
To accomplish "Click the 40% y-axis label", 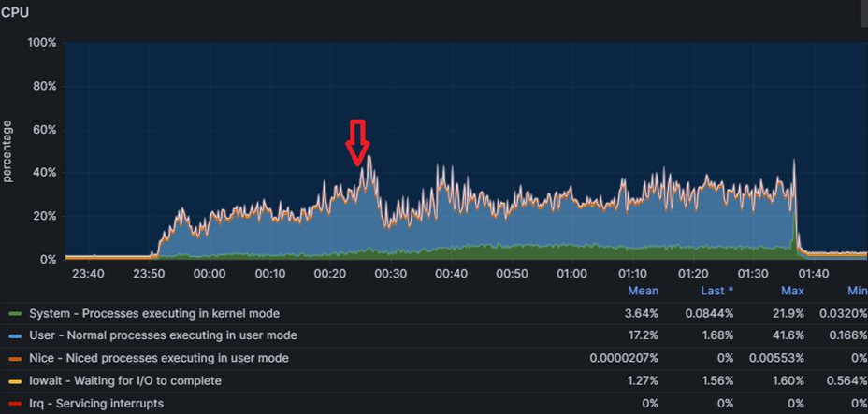I will (x=44, y=173).
